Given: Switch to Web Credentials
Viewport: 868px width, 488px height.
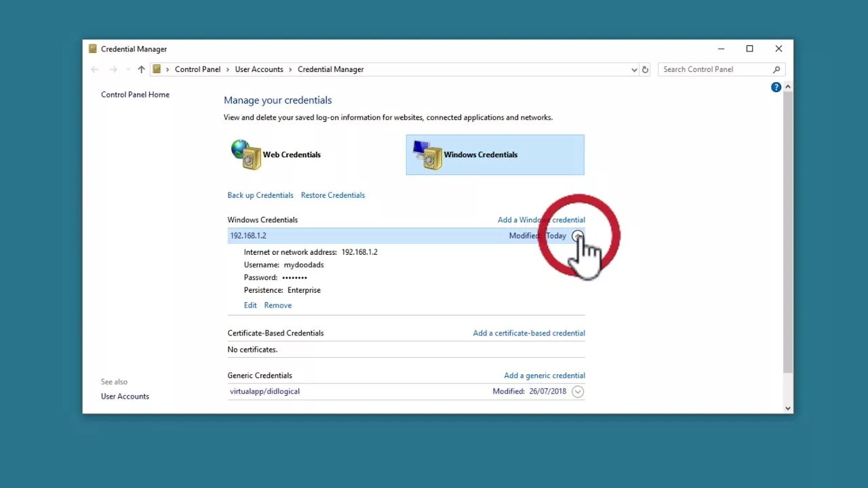Looking at the screenshot, I should [x=292, y=155].
